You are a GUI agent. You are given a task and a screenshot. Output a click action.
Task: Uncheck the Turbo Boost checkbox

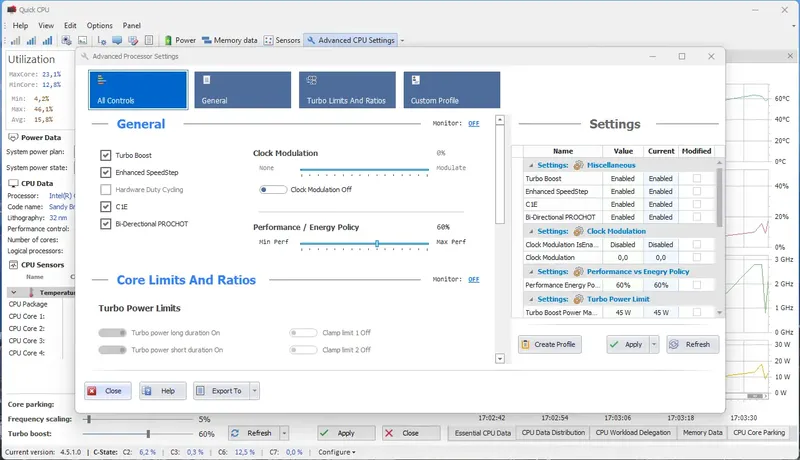point(106,155)
